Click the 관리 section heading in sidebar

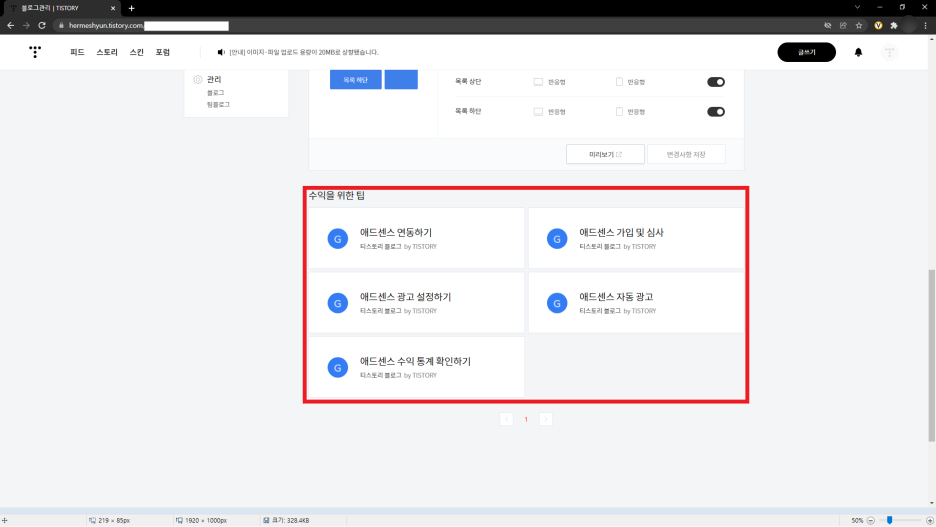pyautogui.click(x=214, y=79)
